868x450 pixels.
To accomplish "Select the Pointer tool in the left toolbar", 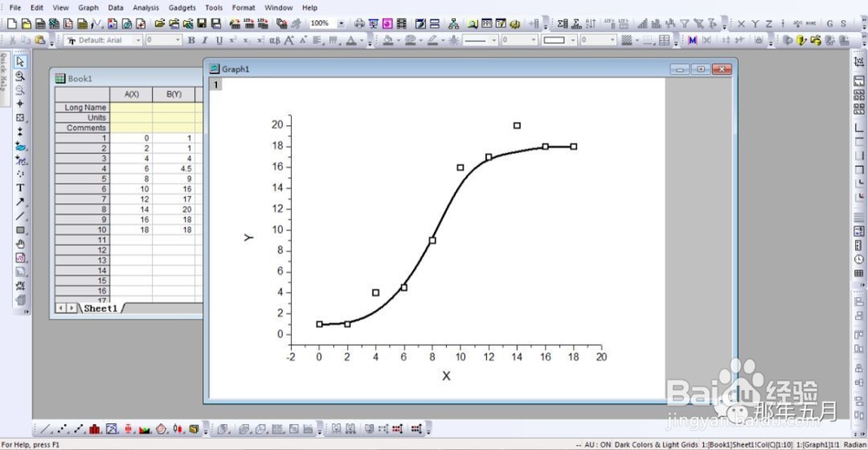I will 21,62.
